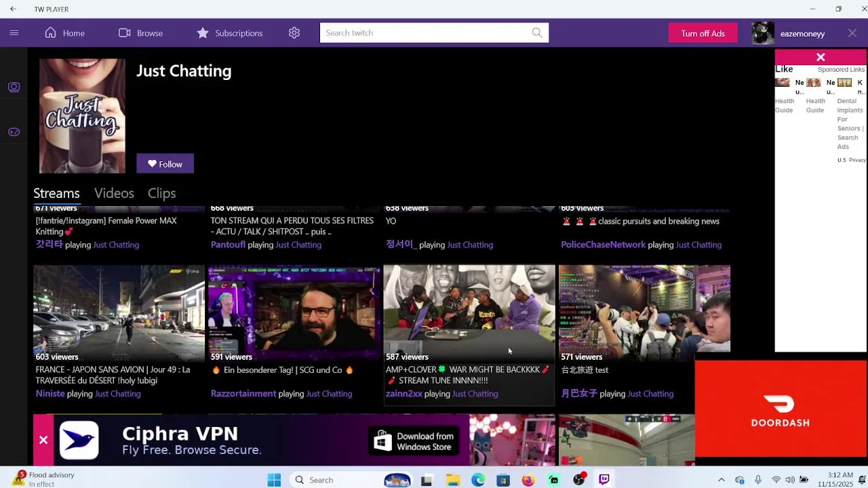The image size is (868, 488).
Task: Click the Ciphra VPN bird logo
Action: 79,441
